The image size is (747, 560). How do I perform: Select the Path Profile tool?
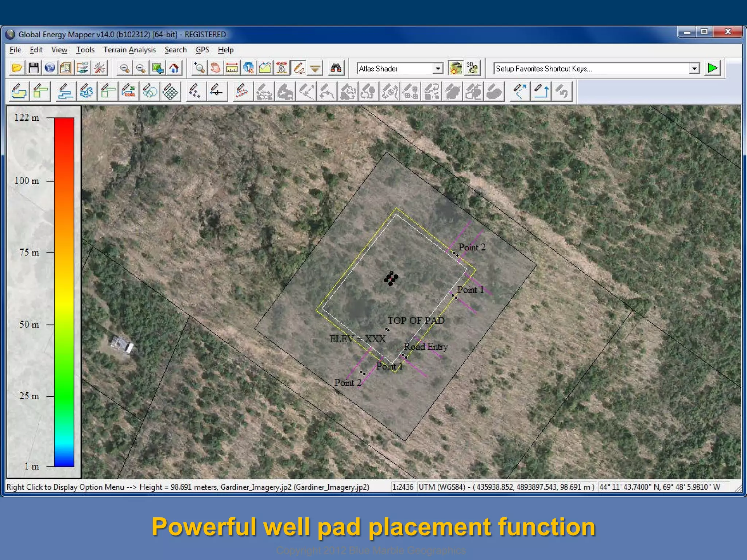265,68
